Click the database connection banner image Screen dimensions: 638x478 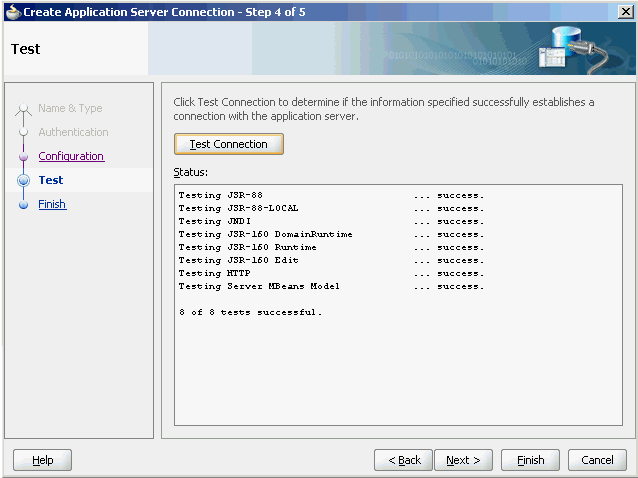(572, 48)
